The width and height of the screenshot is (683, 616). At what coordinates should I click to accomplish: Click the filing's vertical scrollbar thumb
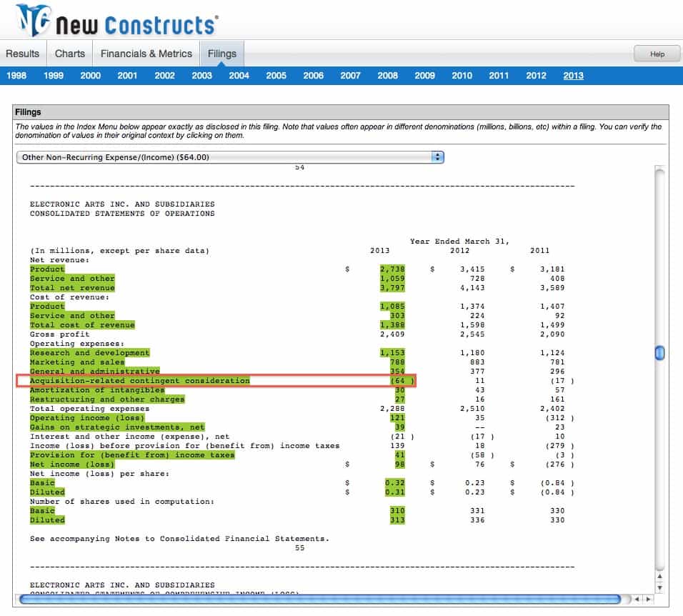tap(660, 353)
